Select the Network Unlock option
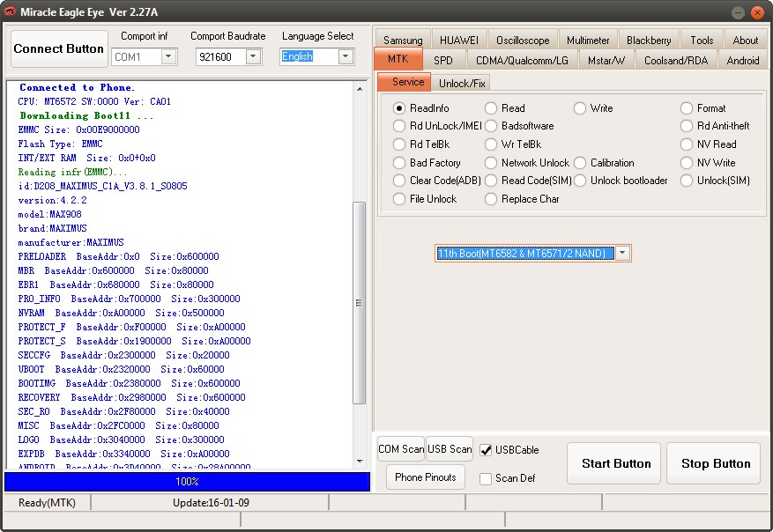 coord(491,163)
